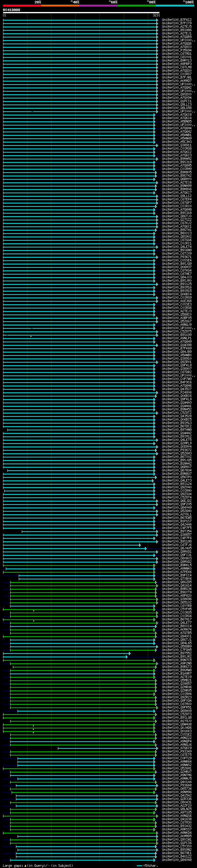This screenshot has width=197, height=868.
Task: Select hit label UniRef100_P35694
Action: click(177, 50)
